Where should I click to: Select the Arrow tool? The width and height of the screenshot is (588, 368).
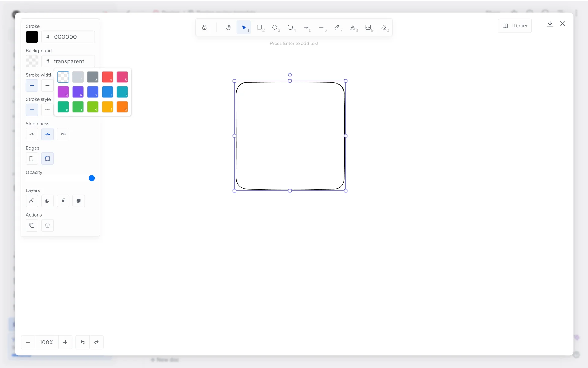point(306,28)
